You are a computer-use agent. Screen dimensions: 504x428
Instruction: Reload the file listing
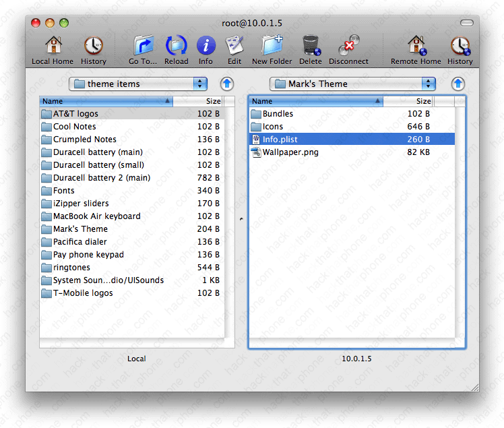coord(177,47)
